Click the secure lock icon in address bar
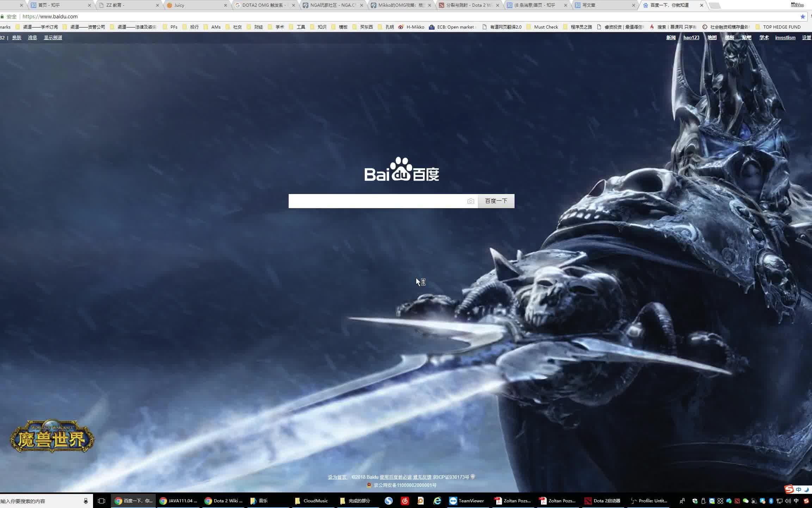812x508 pixels. point(2,17)
